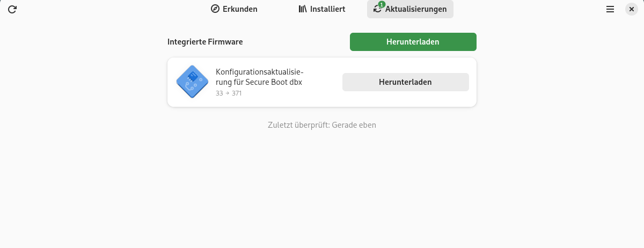Click the current version number 33

pos(219,93)
